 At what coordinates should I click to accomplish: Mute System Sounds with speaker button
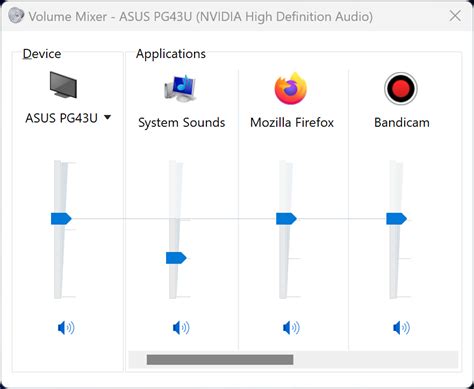[x=181, y=328]
